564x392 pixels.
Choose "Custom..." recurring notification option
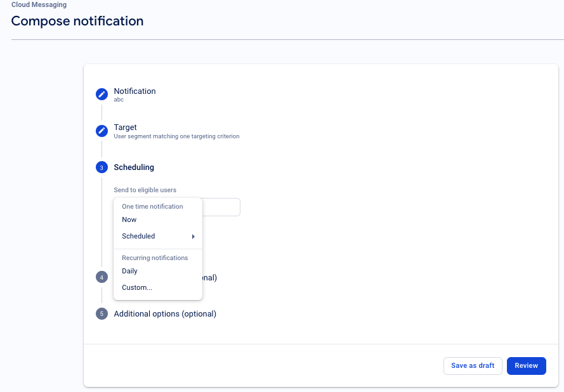(x=137, y=287)
